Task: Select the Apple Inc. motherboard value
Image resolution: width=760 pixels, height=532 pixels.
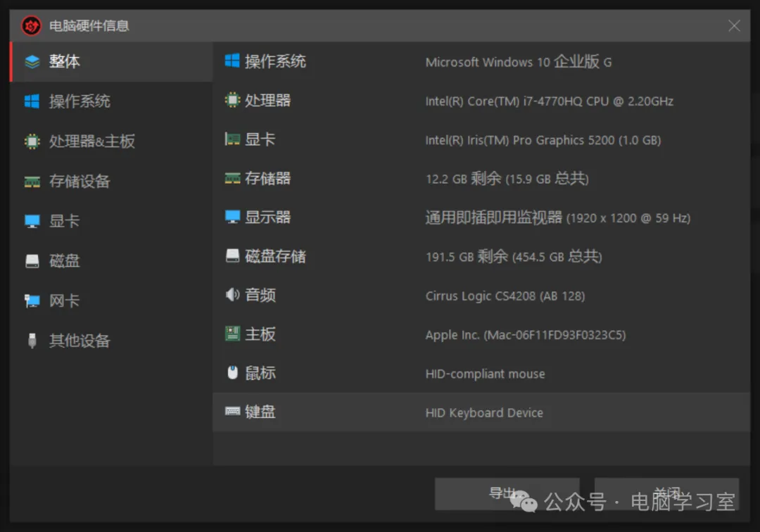Action: click(x=526, y=335)
